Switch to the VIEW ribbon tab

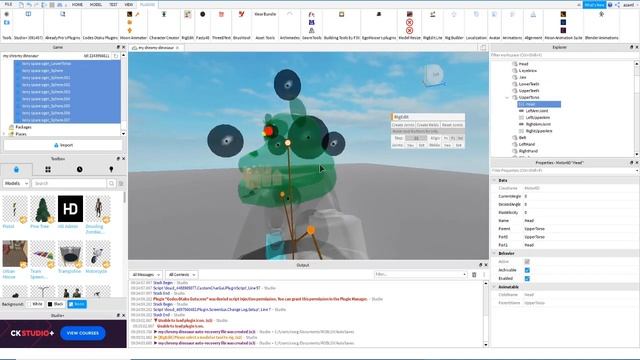tap(129, 4)
